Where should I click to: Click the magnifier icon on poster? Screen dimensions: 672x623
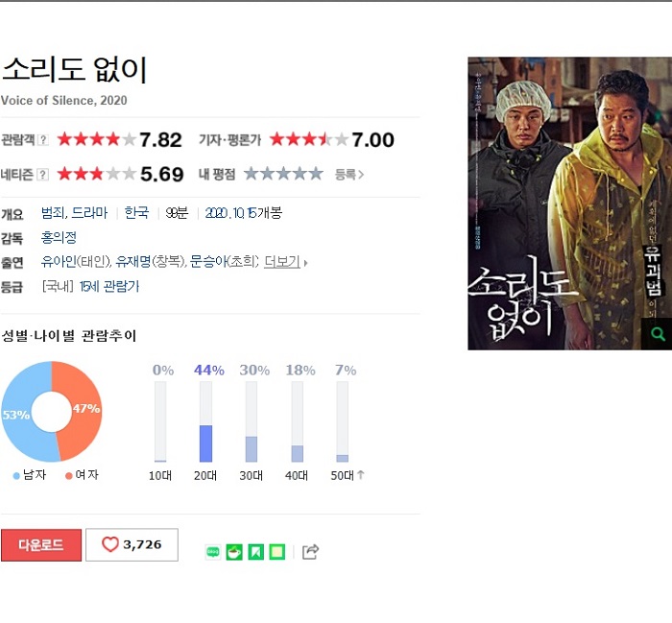[658, 334]
